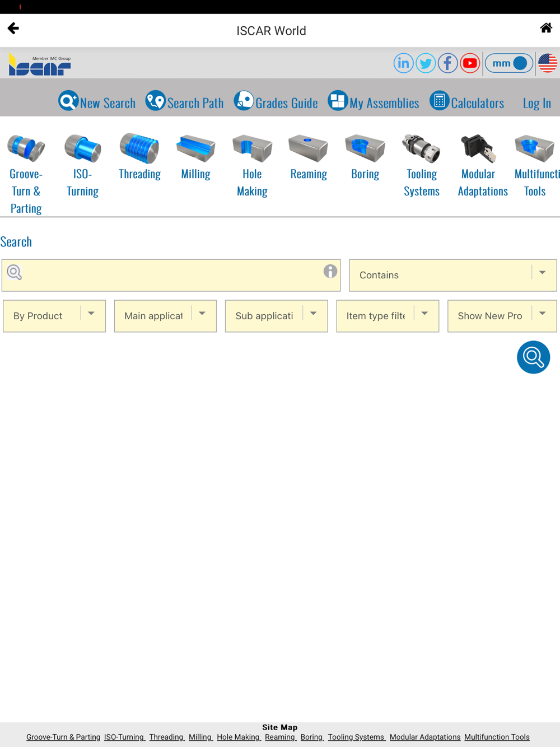Open ISCAR LinkedIn page icon
The image size is (560, 747).
coord(403,63)
